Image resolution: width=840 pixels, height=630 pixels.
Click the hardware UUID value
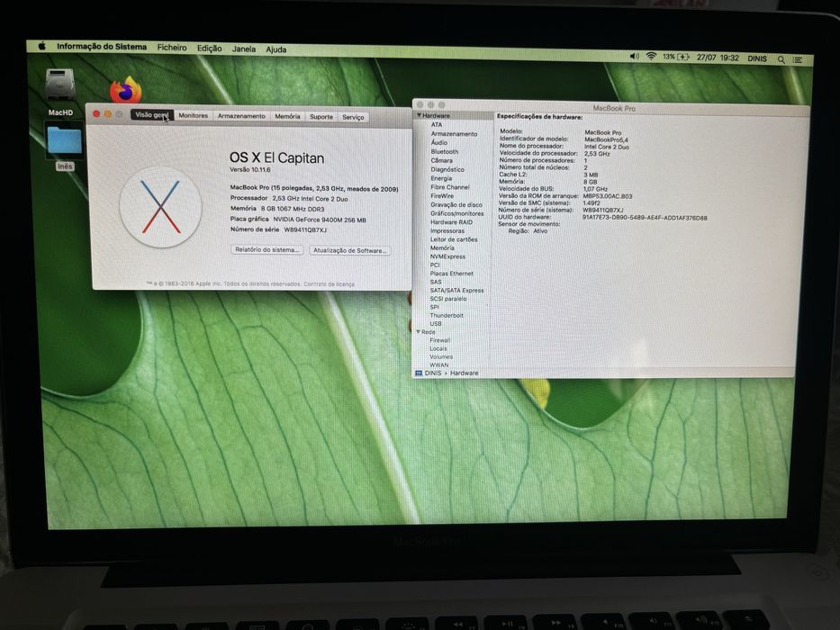[645, 218]
